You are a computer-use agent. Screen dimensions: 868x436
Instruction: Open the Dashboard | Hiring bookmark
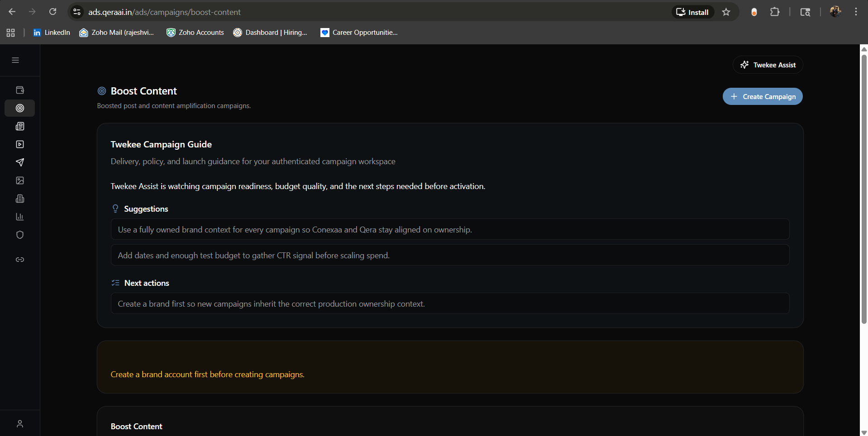tap(270, 33)
